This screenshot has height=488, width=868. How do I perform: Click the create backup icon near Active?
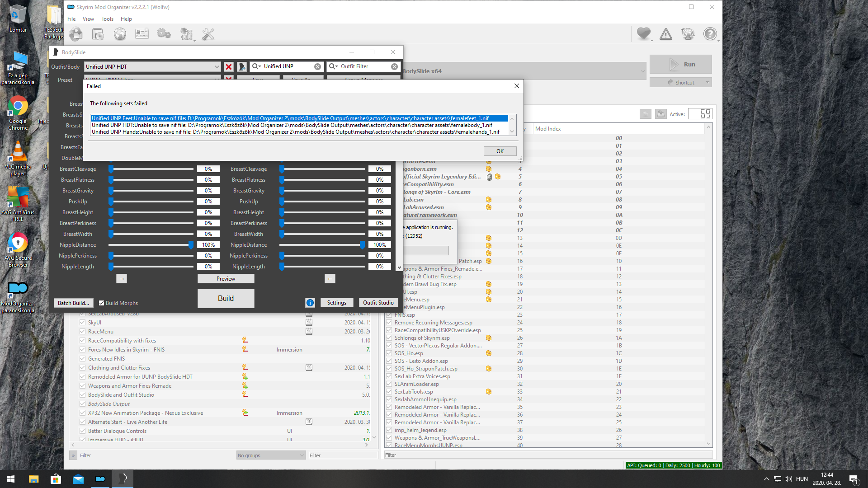click(661, 114)
